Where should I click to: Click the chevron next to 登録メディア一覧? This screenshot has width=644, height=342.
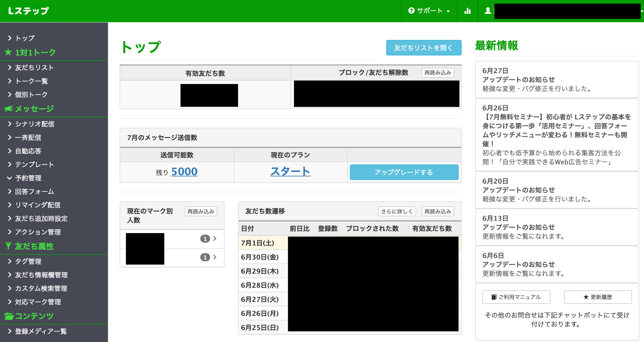10,331
